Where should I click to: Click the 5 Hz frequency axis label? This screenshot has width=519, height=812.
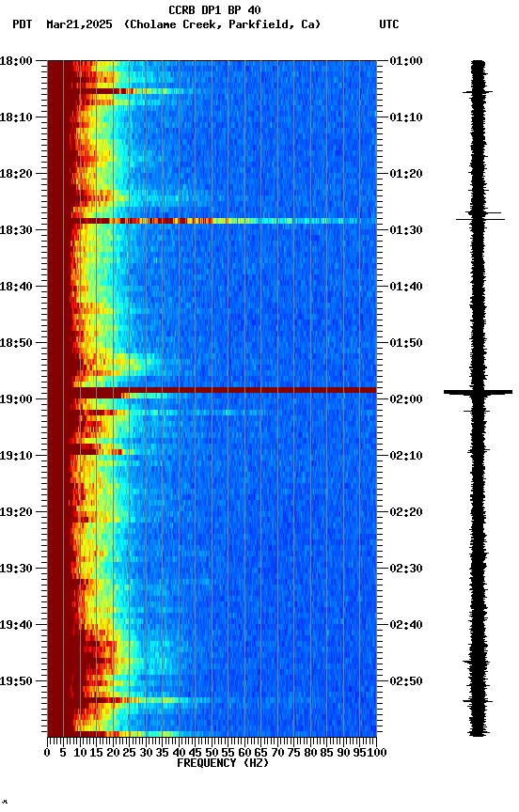point(63,753)
